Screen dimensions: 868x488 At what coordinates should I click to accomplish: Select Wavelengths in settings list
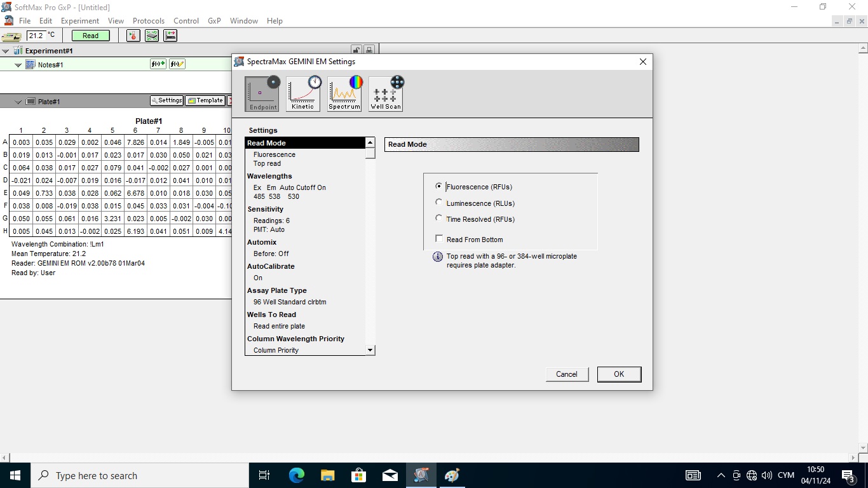coord(269,176)
